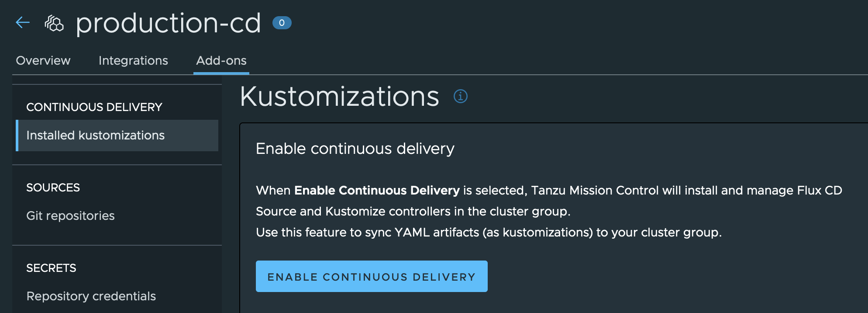
Task: Click the cluster group hexagons icon
Action: (54, 23)
